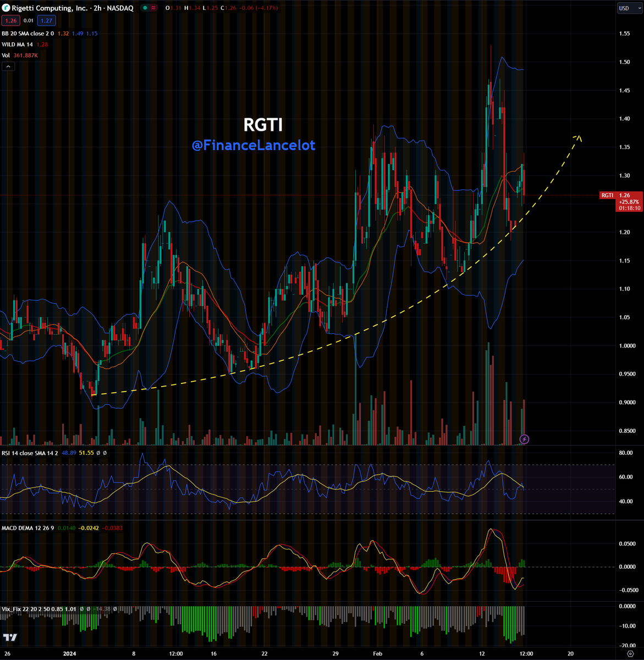Viewport: 644px width, 660px height.
Task: Click the red 1.26 sell price button
Action: [x=11, y=21]
